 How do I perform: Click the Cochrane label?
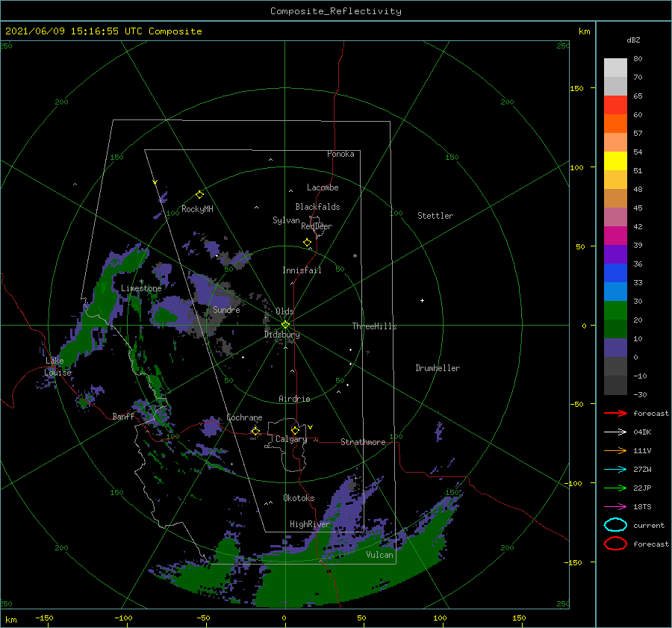244,417
